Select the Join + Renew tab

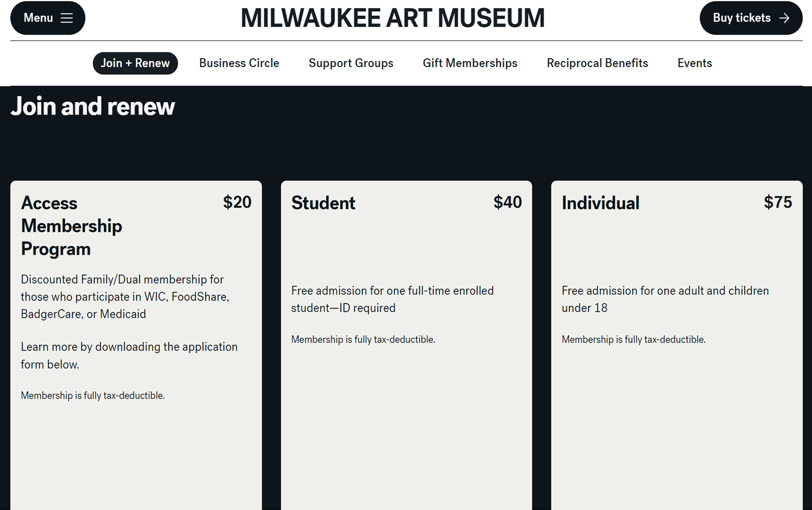pyautogui.click(x=135, y=63)
